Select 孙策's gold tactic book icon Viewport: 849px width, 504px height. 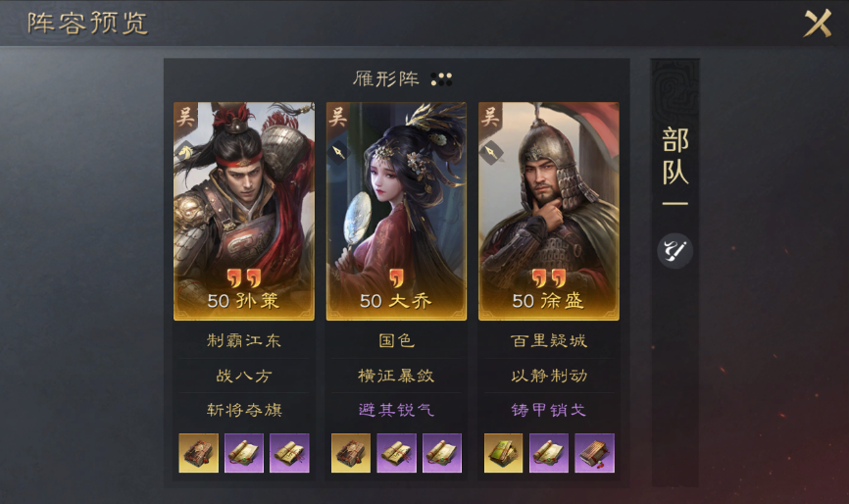click(x=199, y=453)
